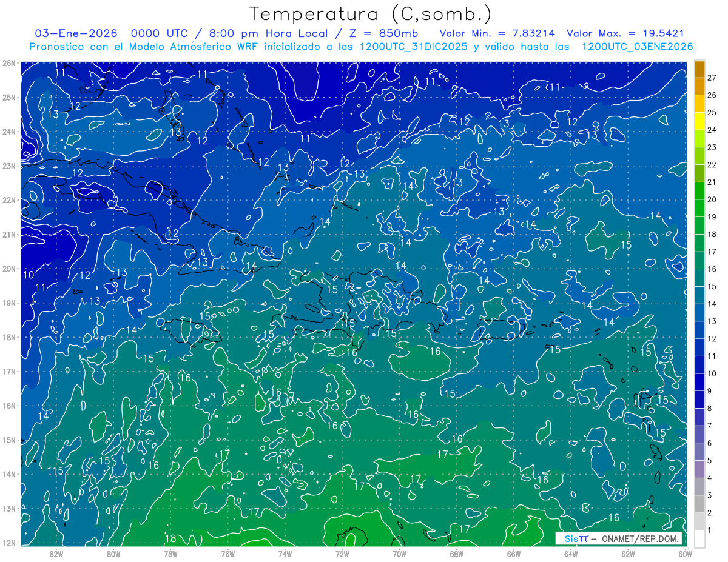Click the 12N latitude axis label
This screenshot has width=728, height=562.
coord(8,543)
